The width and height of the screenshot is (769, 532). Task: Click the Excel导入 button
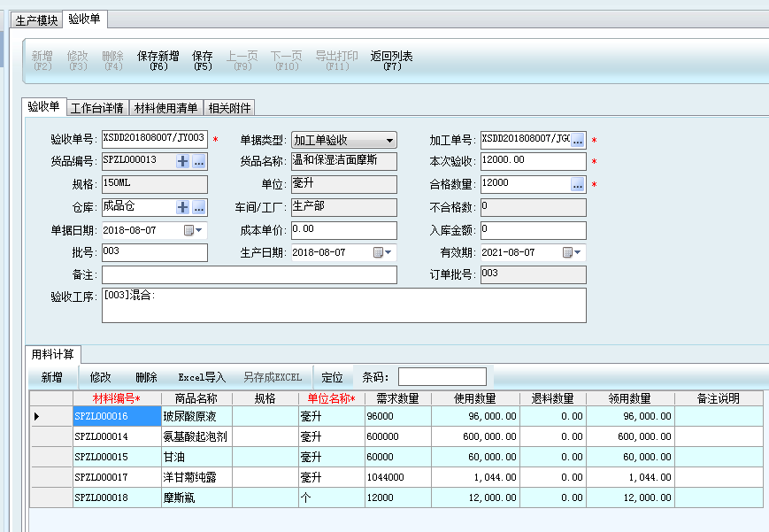coord(202,377)
